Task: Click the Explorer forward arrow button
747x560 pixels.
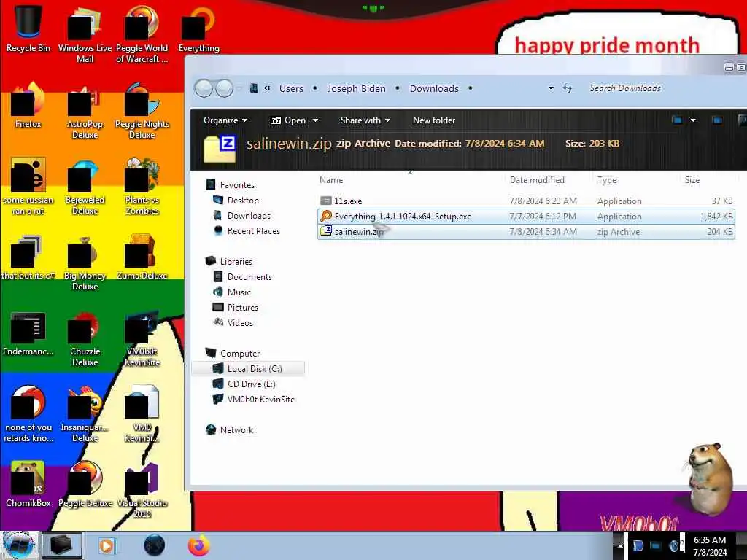Action: click(225, 88)
